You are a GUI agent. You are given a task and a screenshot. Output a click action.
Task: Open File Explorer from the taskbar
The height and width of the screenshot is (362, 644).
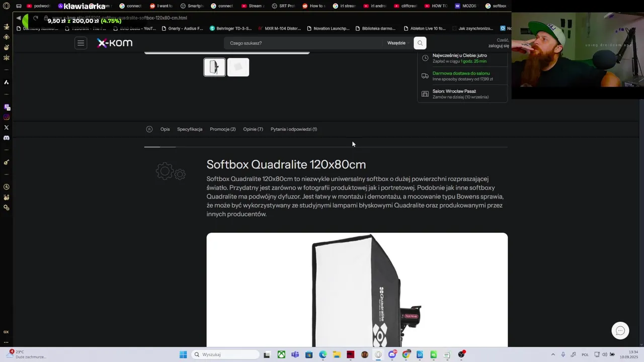pos(337,354)
